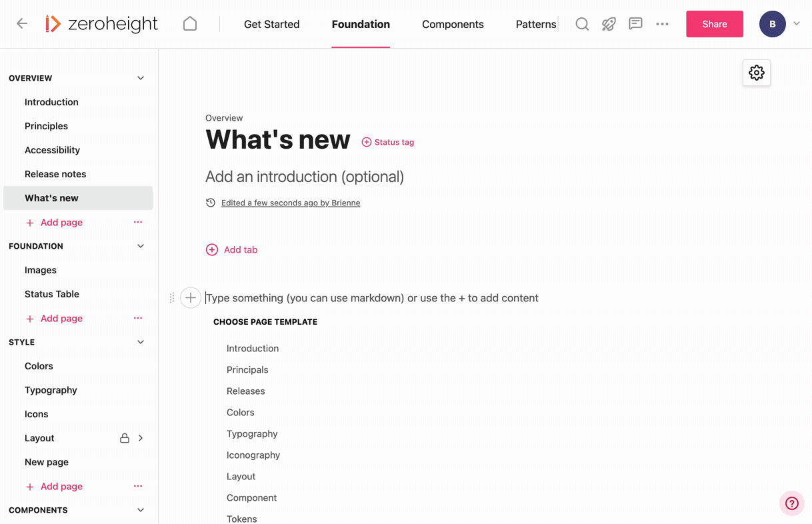Open the comments speech bubble icon

point(635,24)
